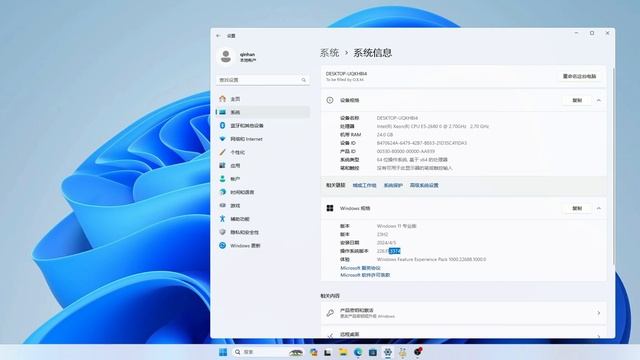Click the 产品 ID value 00330-80000
This screenshot has width=640, height=360.
click(406, 151)
